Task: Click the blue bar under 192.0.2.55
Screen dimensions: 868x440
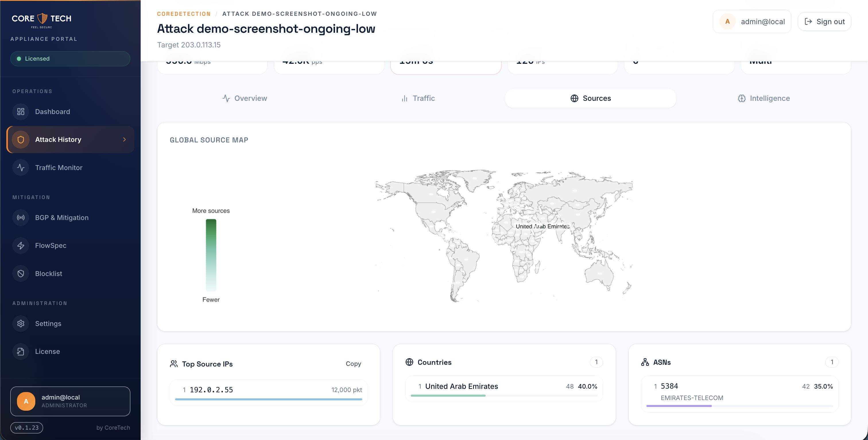Action: [x=269, y=399]
